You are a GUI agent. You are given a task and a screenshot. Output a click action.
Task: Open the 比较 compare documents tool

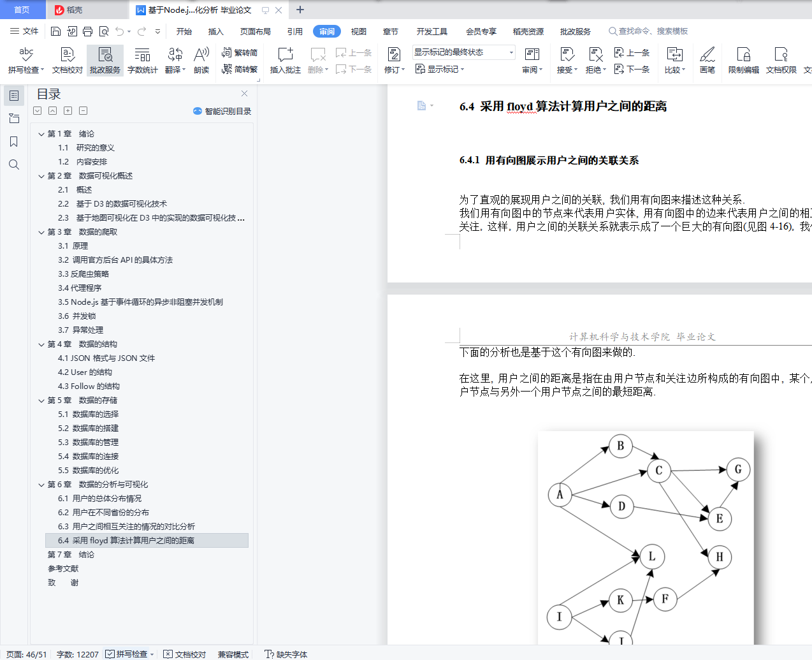674,61
